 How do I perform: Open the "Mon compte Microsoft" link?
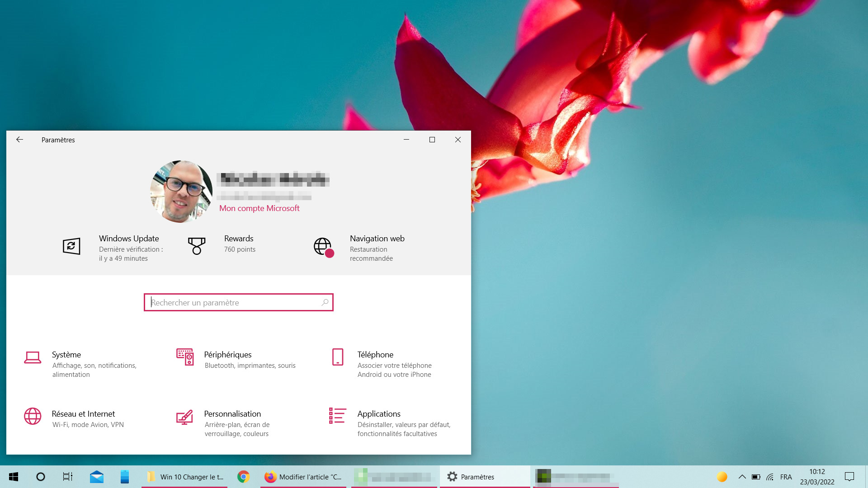pyautogui.click(x=259, y=208)
